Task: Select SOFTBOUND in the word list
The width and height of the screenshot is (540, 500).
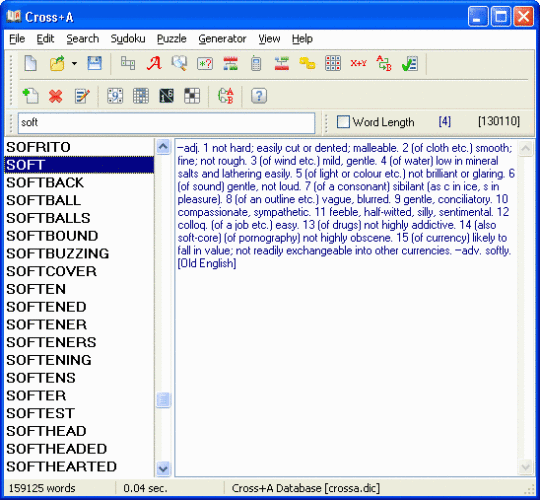Action: pos(79,236)
